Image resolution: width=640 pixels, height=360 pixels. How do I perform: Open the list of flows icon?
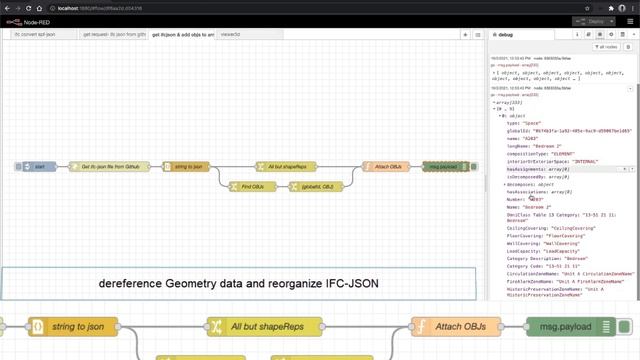478,35
